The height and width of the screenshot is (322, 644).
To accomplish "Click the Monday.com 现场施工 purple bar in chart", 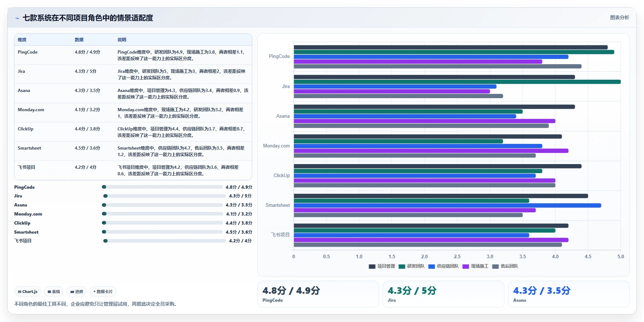I will pos(431,151).
